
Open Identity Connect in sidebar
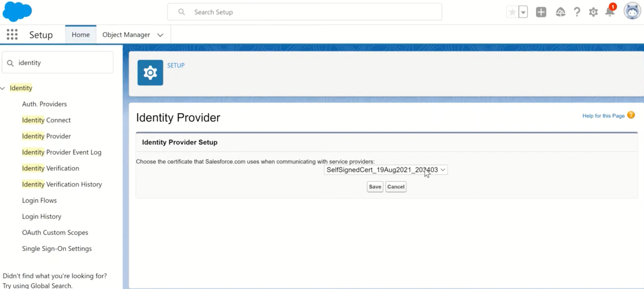click(46, 120)
